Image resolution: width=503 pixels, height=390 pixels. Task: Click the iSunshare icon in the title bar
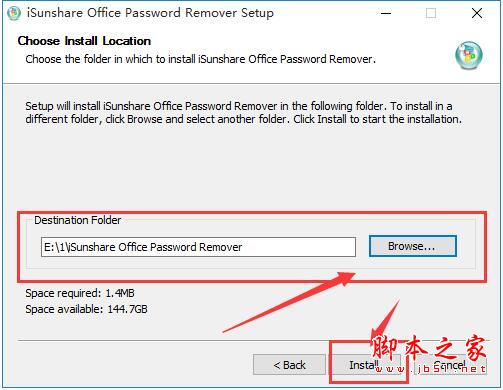click(14, 13)
